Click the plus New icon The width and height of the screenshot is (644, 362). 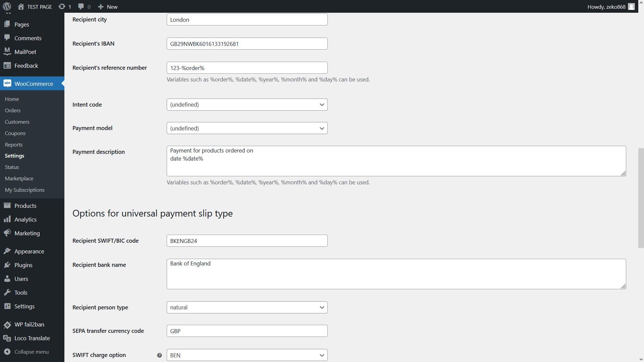point(101,7)
